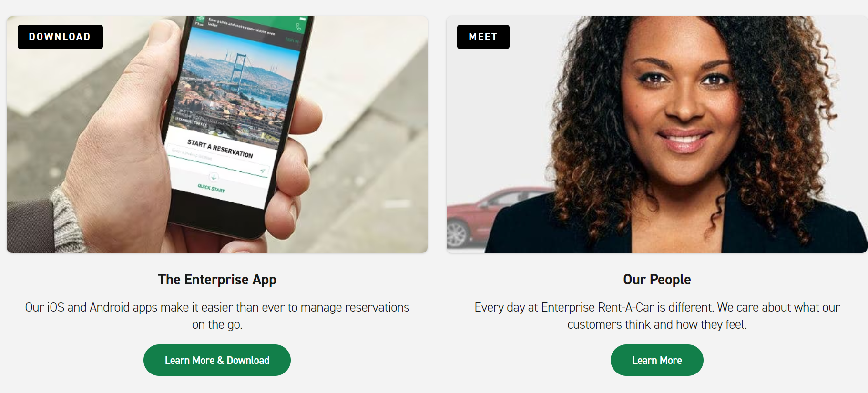868x393 pixels.
Task: Click the Enterprise Rent-A-Car description paragraph
Action: 657,316
